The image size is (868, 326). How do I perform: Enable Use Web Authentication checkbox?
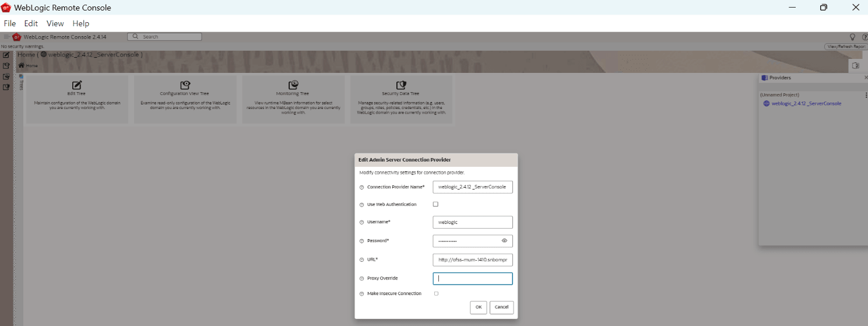(435, 204)
